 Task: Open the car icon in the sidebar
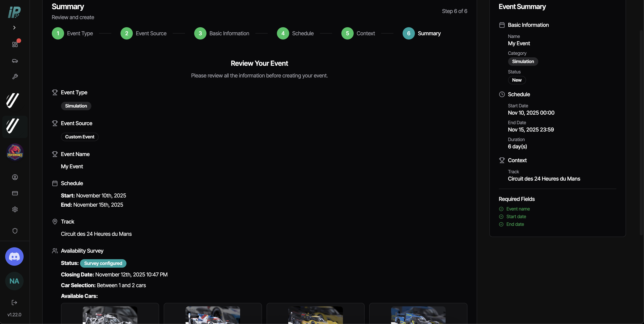(x=15, y=61)
